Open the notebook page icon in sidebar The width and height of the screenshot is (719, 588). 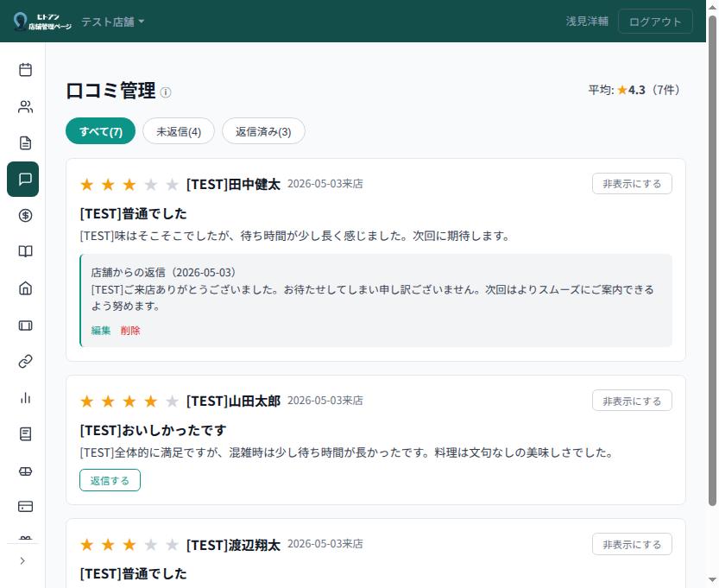(25, 434)
